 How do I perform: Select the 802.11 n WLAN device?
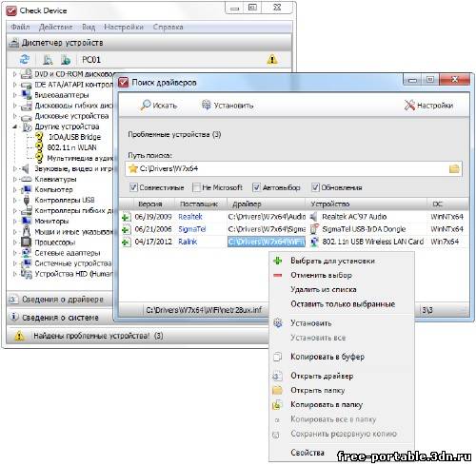point(71,147)
